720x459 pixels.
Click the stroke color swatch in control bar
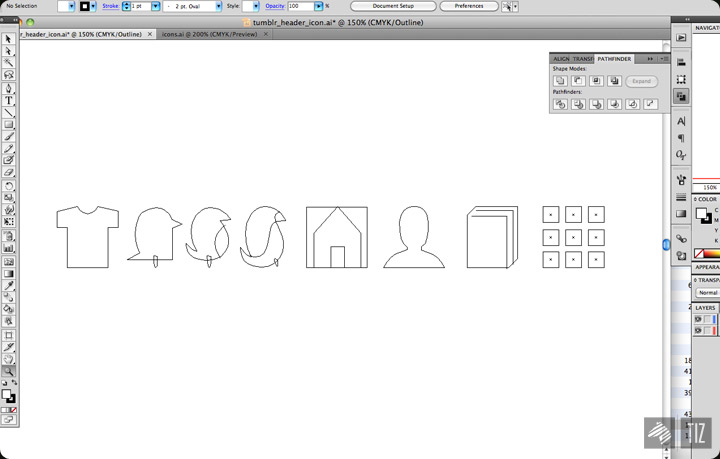tap(86, 6)
